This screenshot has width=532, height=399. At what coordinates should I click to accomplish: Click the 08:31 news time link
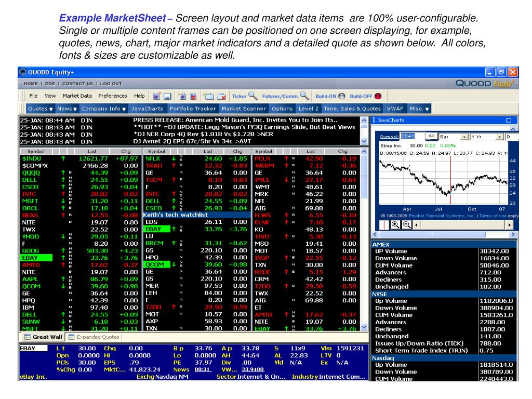[203, 369]
